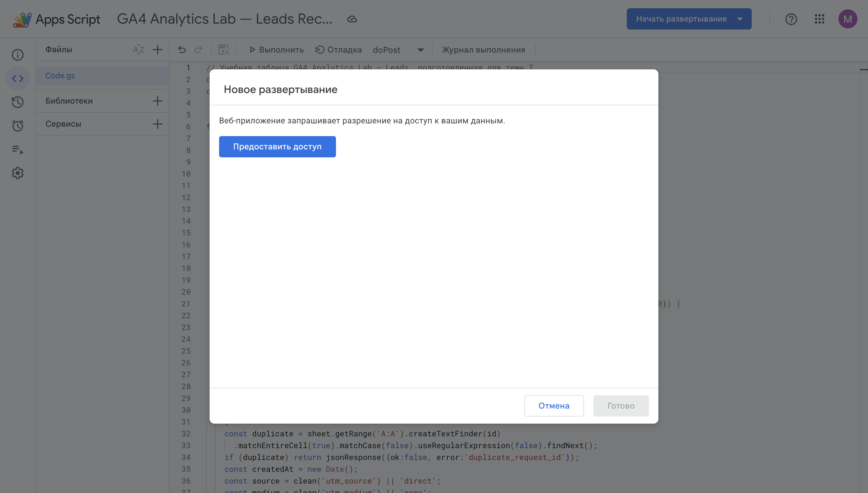Open the Executions list icon
This screenshot has width=868, height=493.
pyautogui.click(x=18, y=149)
